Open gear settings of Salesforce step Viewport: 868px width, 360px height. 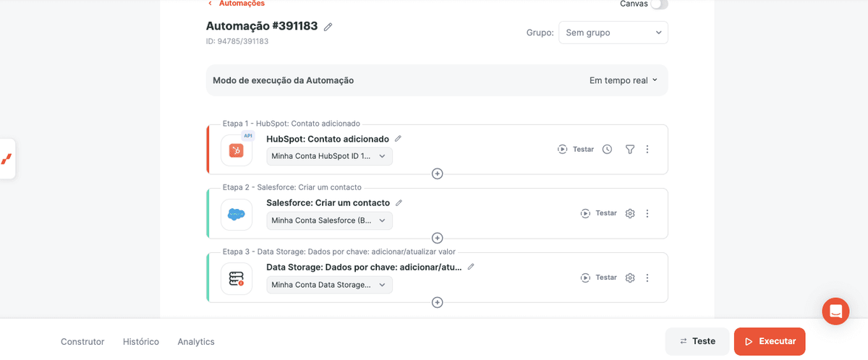(x=630, y=214)
